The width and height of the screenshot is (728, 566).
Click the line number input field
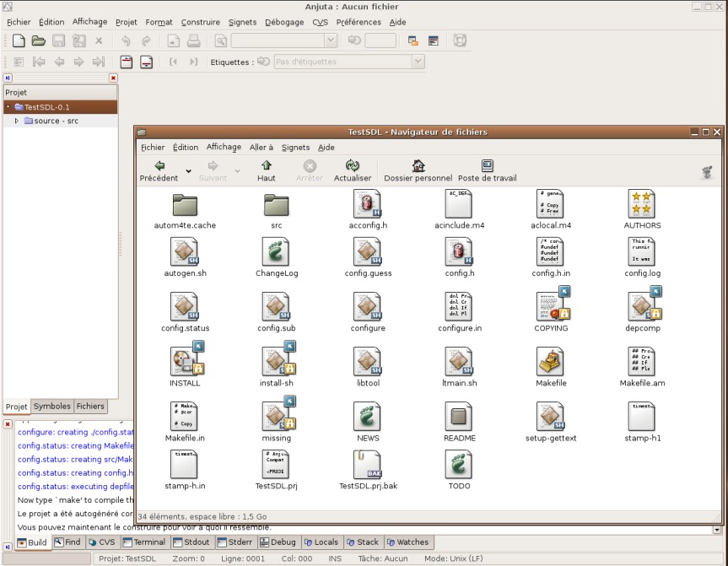(x=380, y=40)
